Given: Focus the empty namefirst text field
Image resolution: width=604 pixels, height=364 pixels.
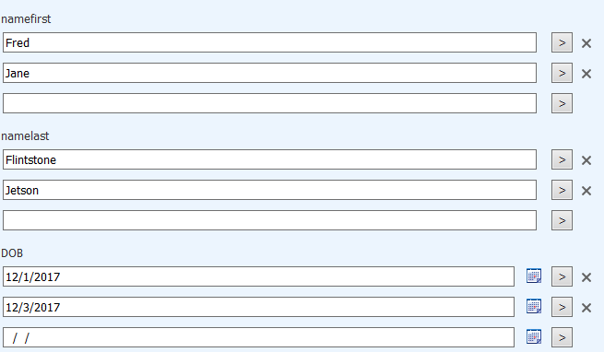Looking at the screenshot, I should [x=269, y=103].
